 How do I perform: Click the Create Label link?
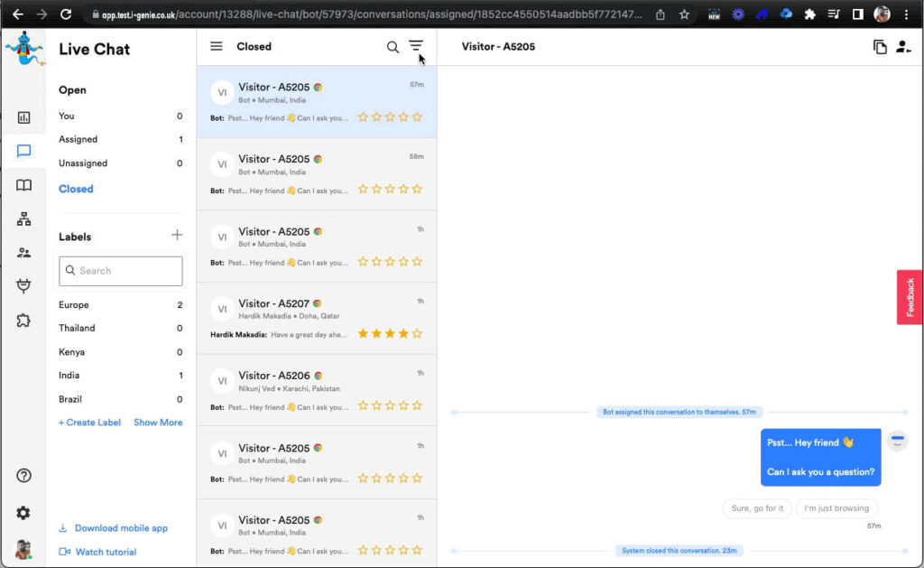click(90, 423)
